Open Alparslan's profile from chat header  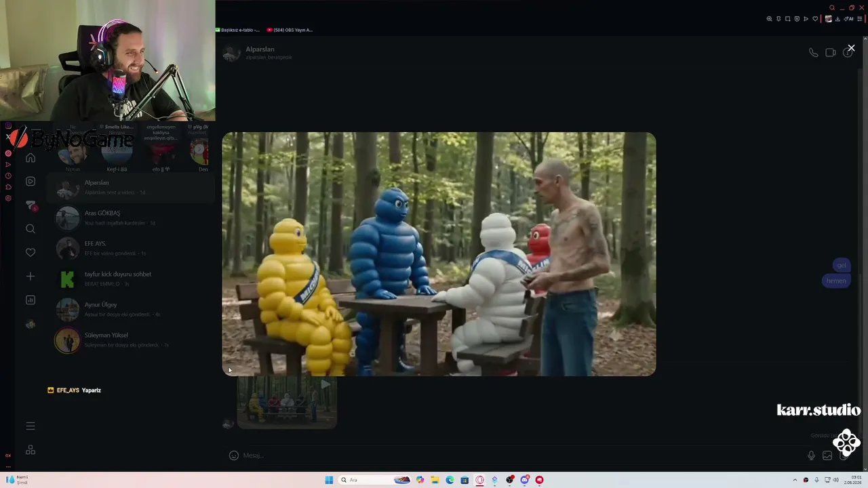[260, 53]
